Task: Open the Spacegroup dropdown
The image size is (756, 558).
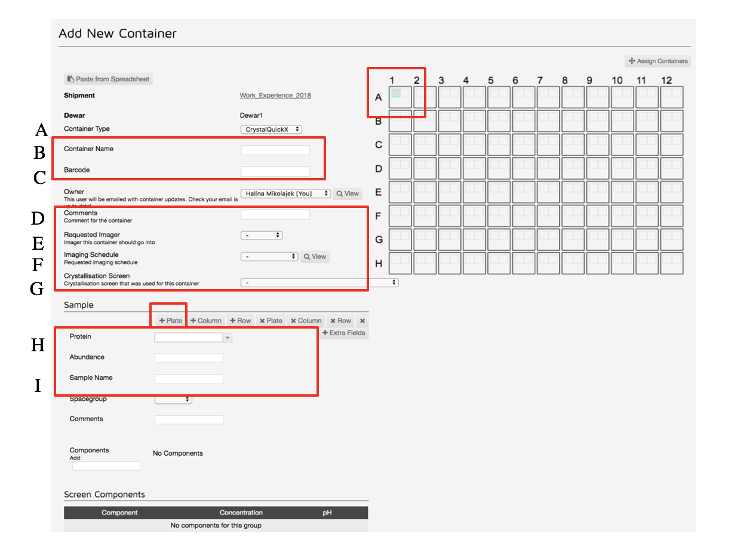Action: click(x=173, y=399)
